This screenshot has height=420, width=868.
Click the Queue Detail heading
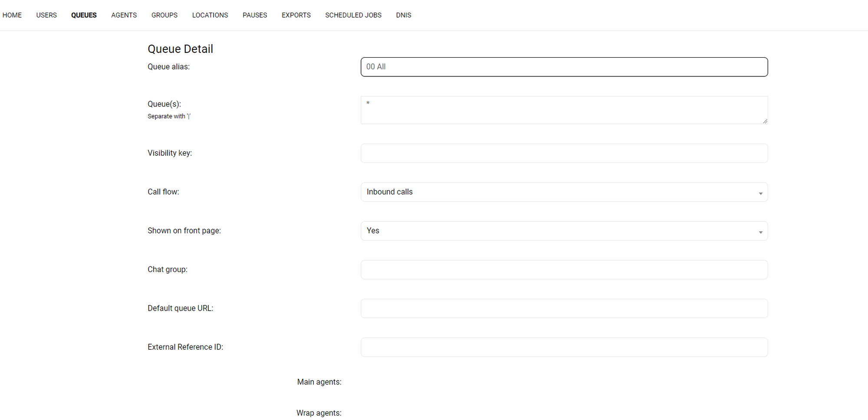click(180, 49)
